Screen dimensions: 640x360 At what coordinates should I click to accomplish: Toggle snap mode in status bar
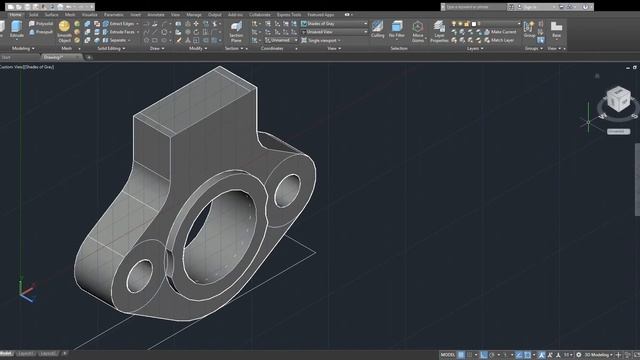(470, 355)
